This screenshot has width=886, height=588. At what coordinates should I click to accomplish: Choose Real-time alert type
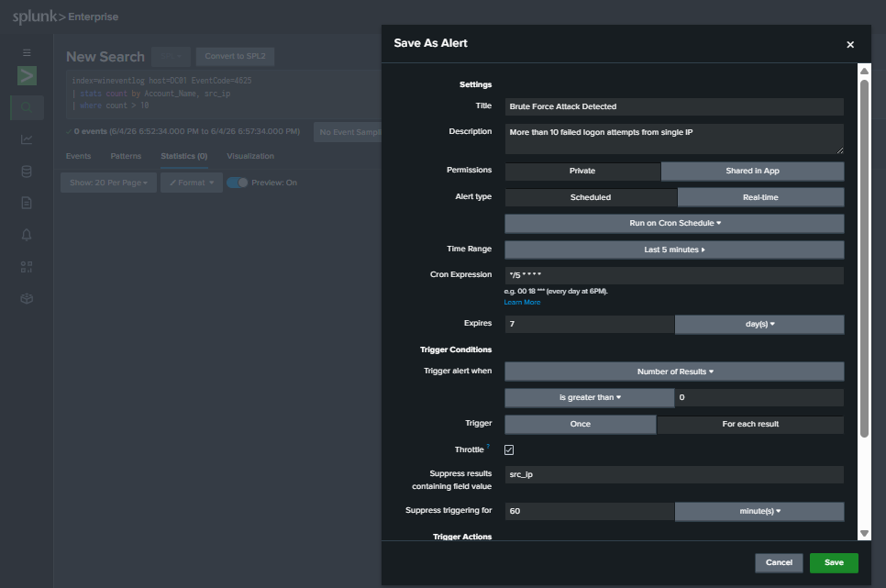pyautogui.click(x=760, y=197)
